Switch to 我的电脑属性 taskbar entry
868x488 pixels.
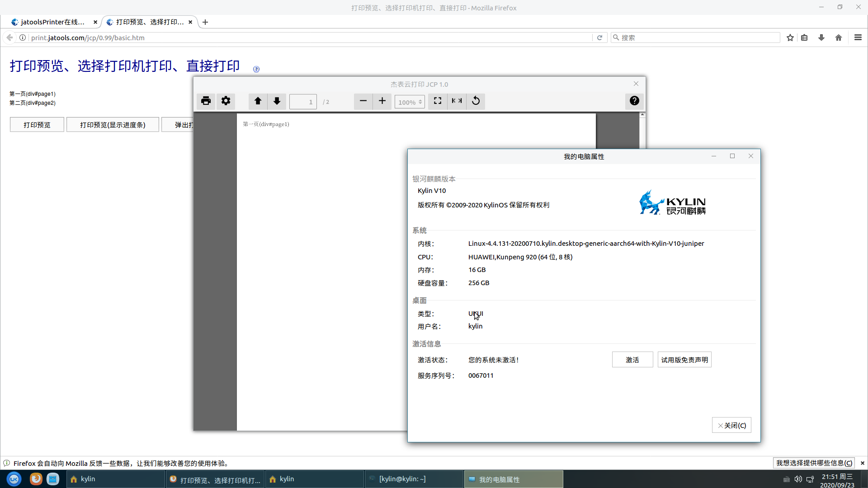(514, 479)
